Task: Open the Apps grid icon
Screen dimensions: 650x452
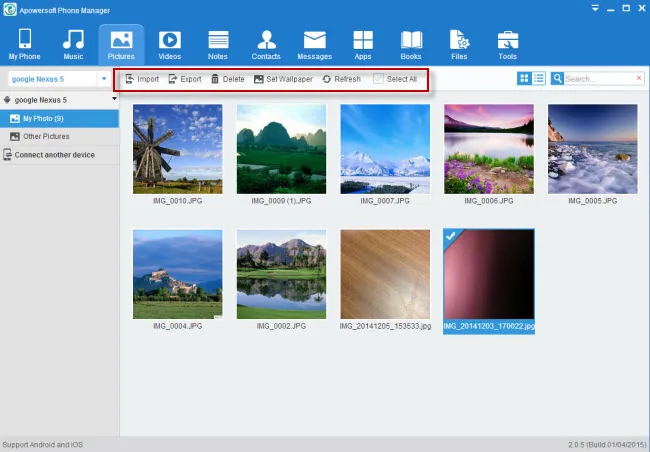Action: pyautogui.click(x=363, y=40)
